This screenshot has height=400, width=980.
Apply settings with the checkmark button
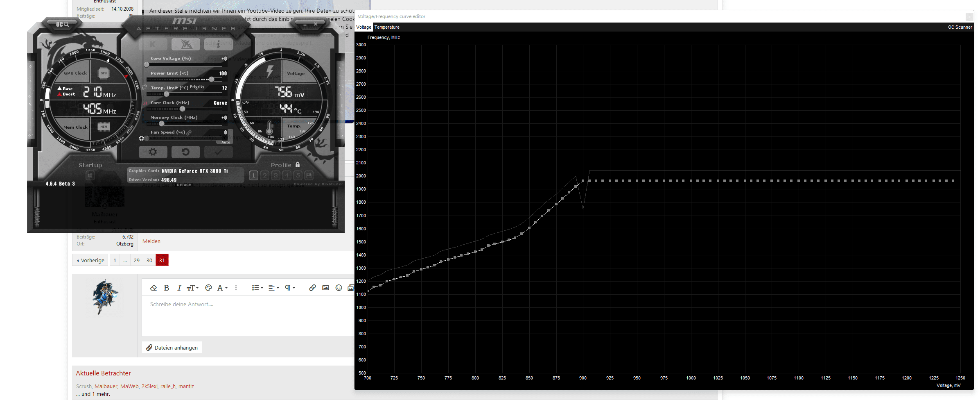tap(218, 152)
